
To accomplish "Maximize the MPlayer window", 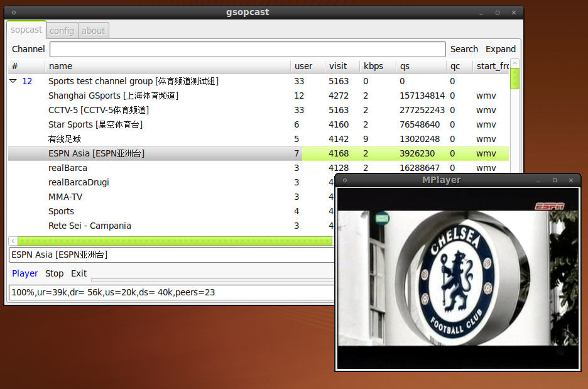I will click(x=555, y=180).
